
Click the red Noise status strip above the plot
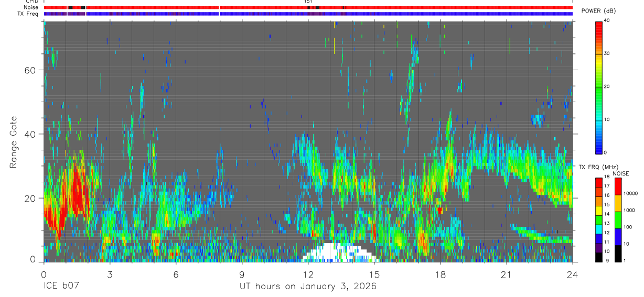click(x=308, y=7)
